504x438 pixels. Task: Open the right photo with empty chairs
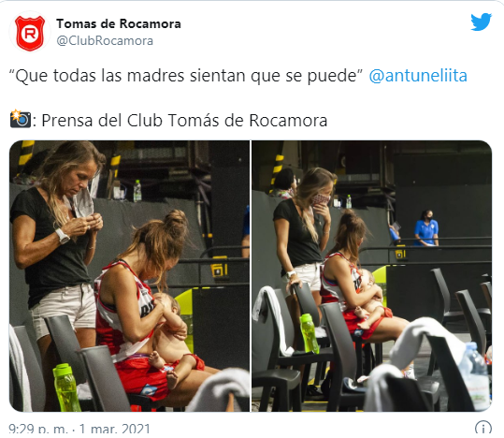372,276
